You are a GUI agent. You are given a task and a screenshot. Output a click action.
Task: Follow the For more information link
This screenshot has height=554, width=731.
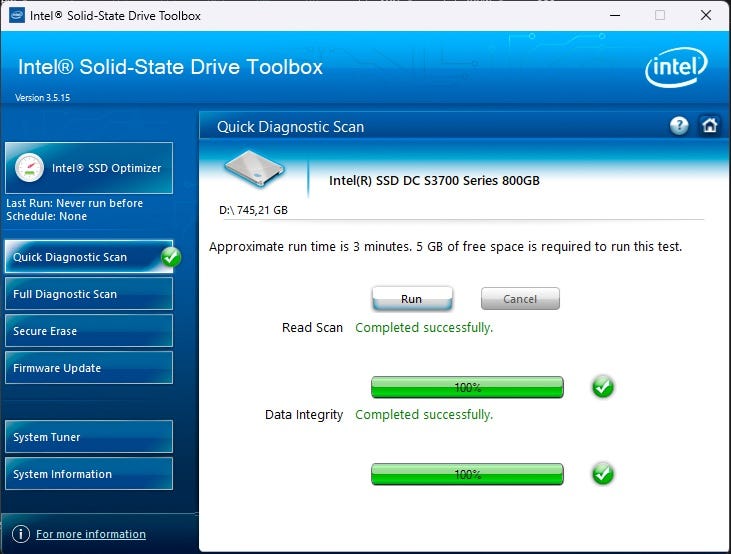point(91,534)
